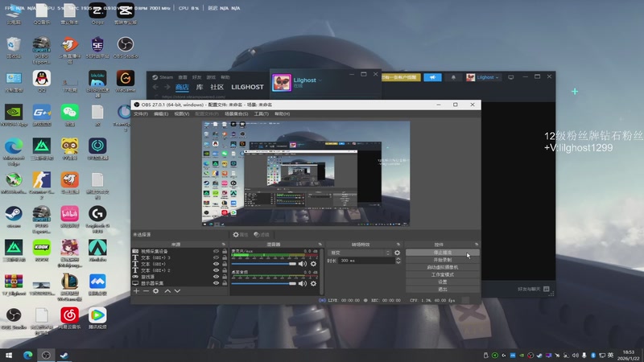
Task: Toggle lock on display capture source
Action: pyautogui.click(x=225, y=283)
